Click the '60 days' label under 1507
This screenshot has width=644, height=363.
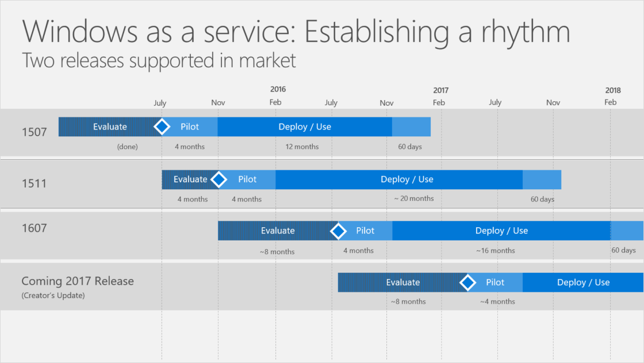pyautogui.click(x=410, y=147)
